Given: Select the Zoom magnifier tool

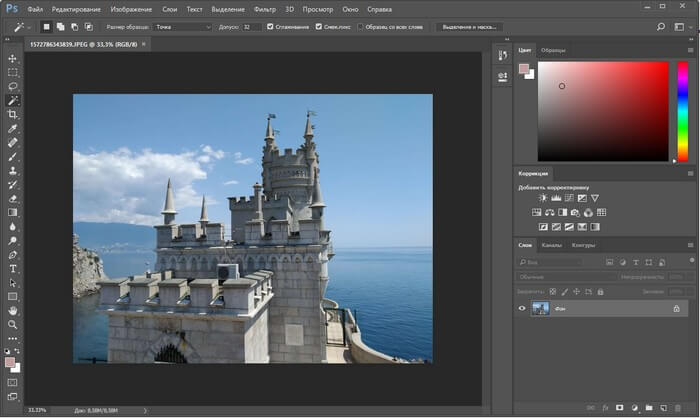Looking at the screenshot, I should click(13, 324).
